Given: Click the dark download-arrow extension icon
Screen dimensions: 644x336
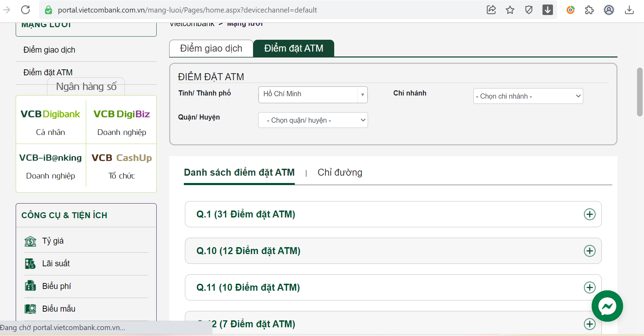Looking at the screenshot, I should (548, 10).
